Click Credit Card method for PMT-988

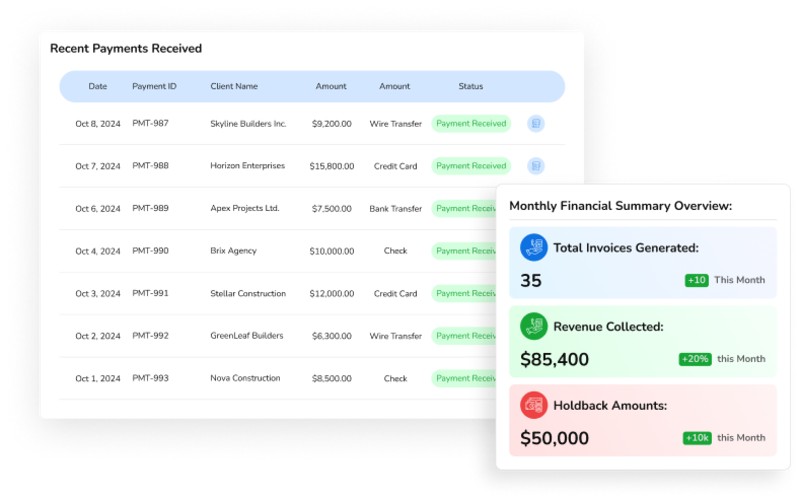pyautogui.click(x=395, y=166)
